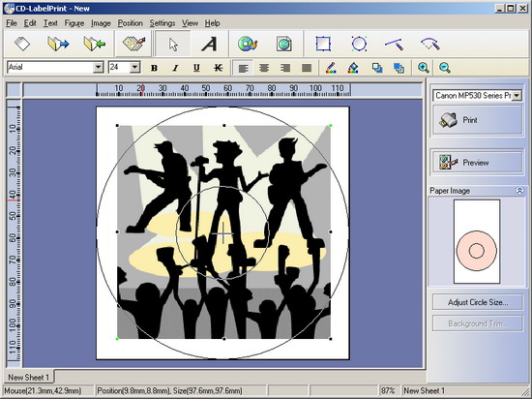Select the straight line drawing tool
Screen dimensions: 532x399
tap(395, 45)
